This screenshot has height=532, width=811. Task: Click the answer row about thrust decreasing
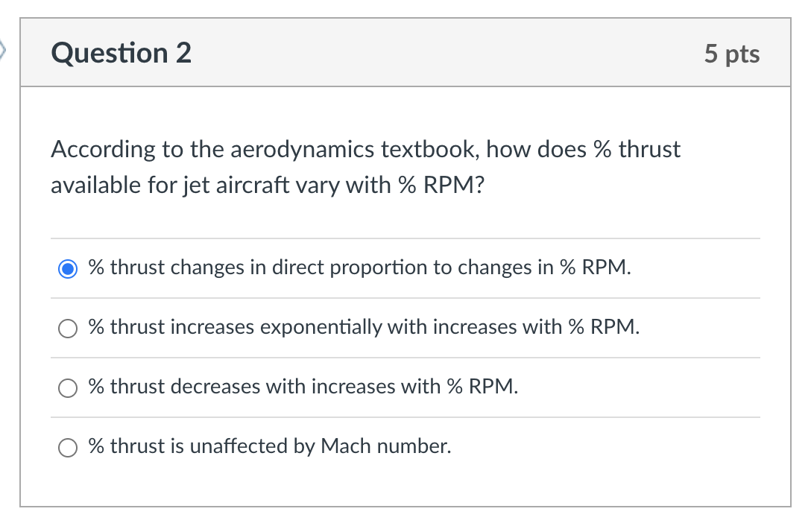pyautogui.click(x=303, y=386)
